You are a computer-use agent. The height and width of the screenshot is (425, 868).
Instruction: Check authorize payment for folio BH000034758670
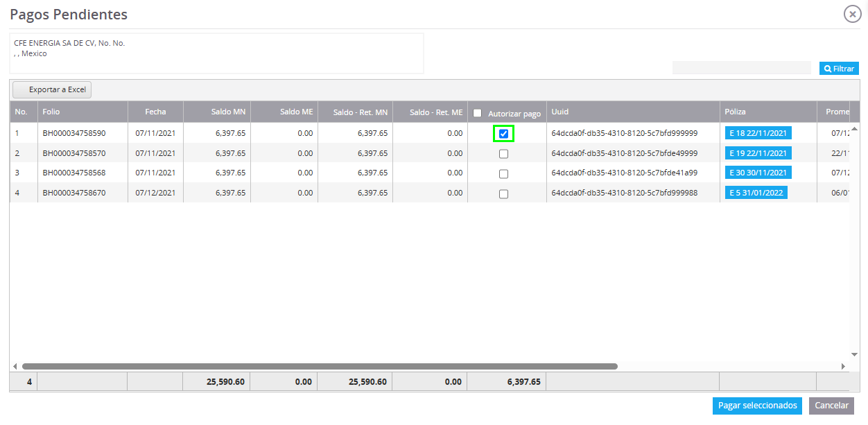click(503, 193)
